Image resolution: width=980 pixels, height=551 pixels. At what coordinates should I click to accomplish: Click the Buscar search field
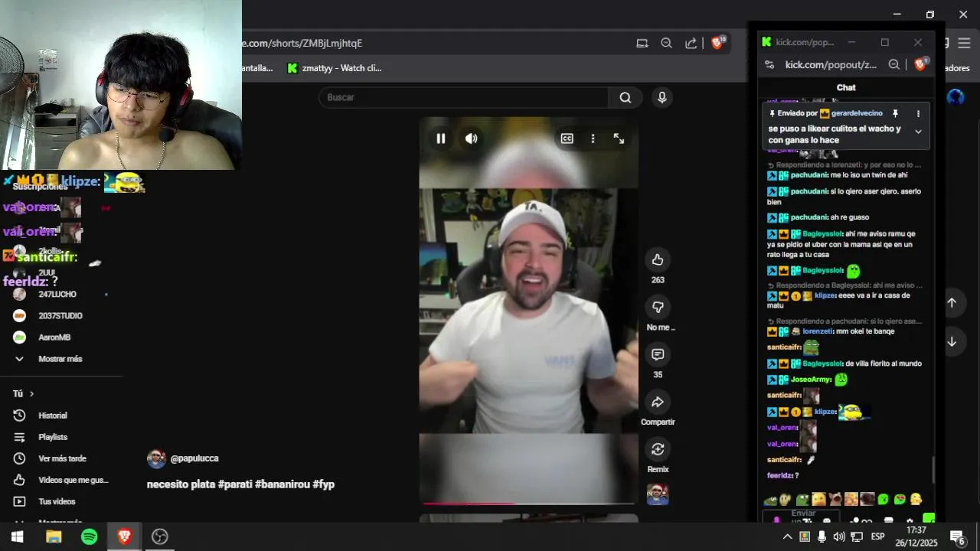[463, 97]
